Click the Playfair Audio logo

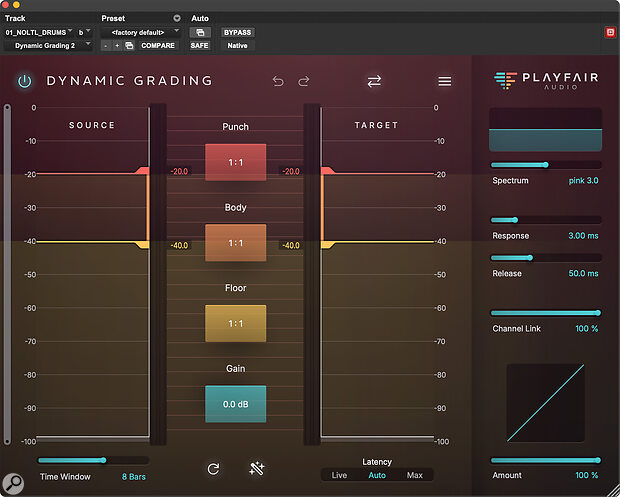[x=546, y=81]
